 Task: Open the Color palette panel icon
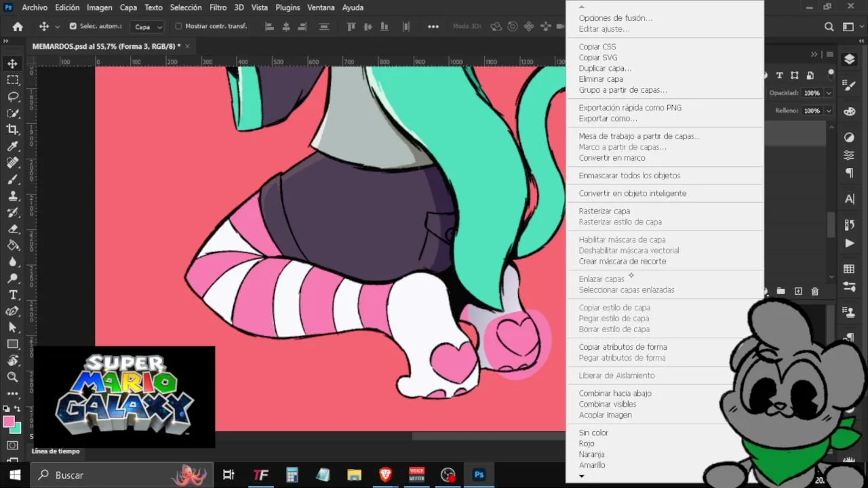(849, 111)
